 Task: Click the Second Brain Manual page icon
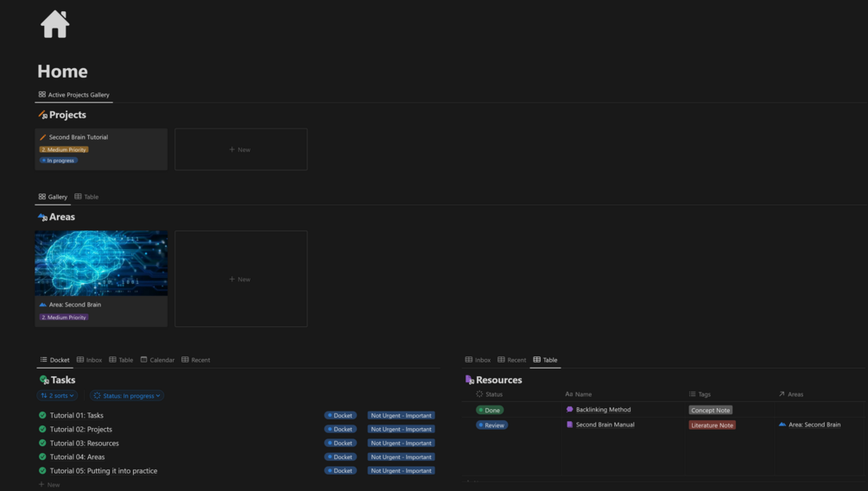570,425
